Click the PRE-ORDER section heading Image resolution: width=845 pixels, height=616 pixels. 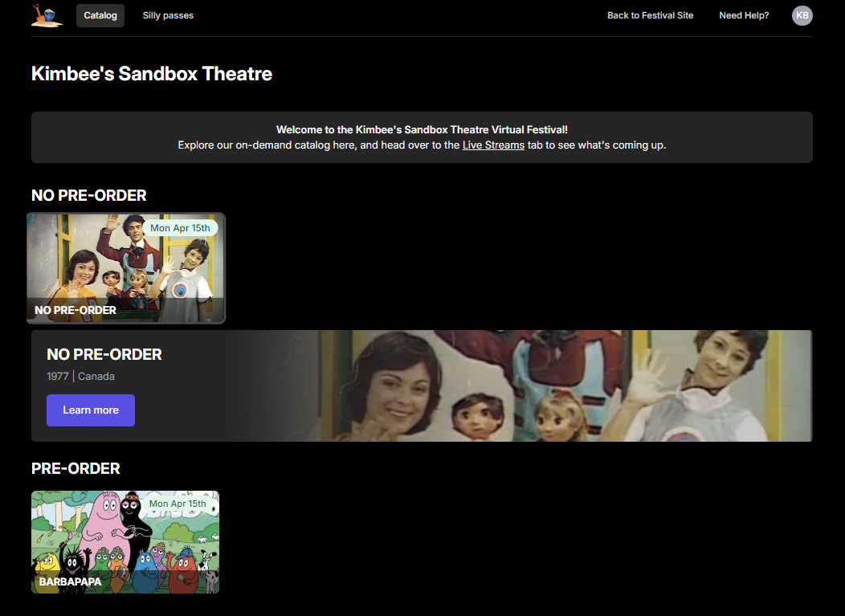click(76, 468)
